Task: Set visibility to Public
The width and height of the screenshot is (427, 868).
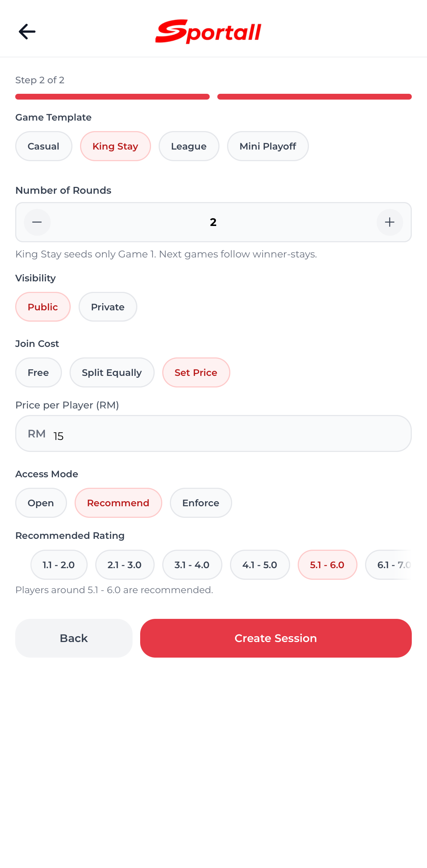Action: tap(43, 307)
